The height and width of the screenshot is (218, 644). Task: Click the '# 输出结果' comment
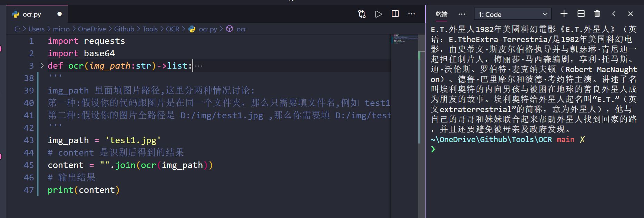click(71, 178)
